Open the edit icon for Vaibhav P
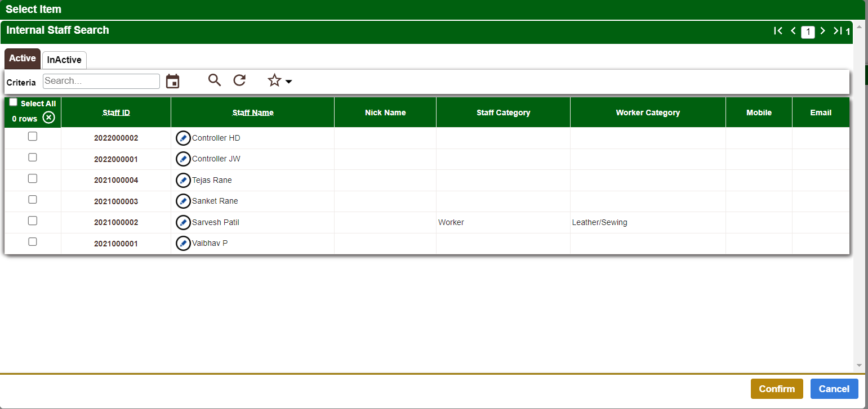 [183, 243]
